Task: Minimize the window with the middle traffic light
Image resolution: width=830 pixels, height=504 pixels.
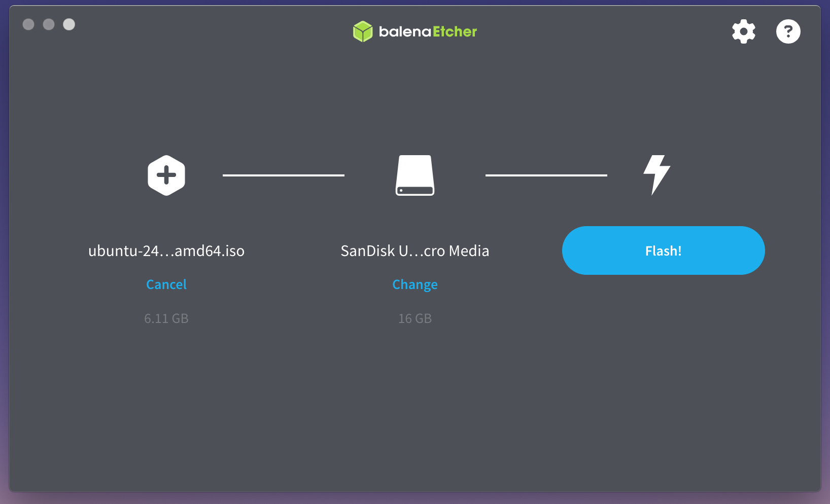Action: point(49,24)
